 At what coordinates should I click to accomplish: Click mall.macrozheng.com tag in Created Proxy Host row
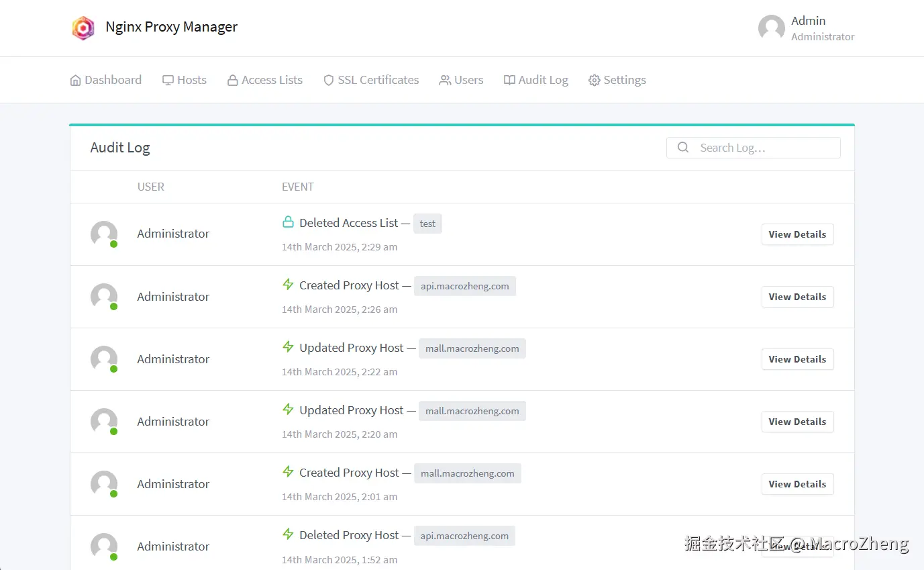click(x=468, y=473)
